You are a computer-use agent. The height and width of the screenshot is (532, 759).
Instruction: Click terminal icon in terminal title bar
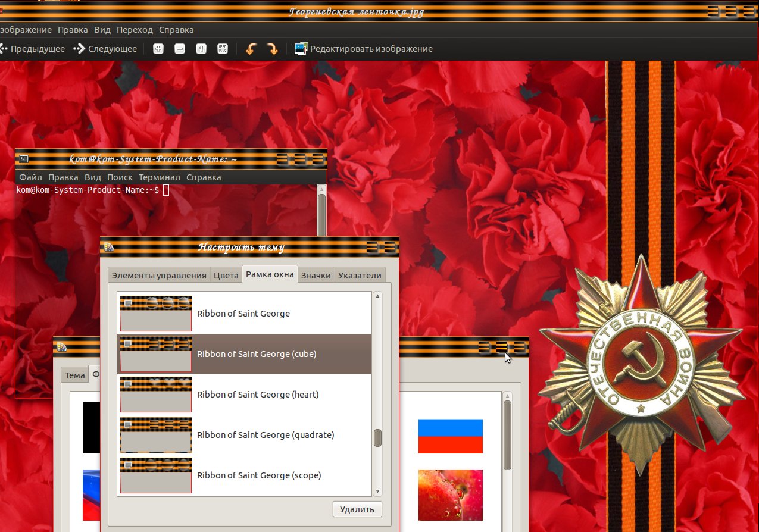[23, 159]
